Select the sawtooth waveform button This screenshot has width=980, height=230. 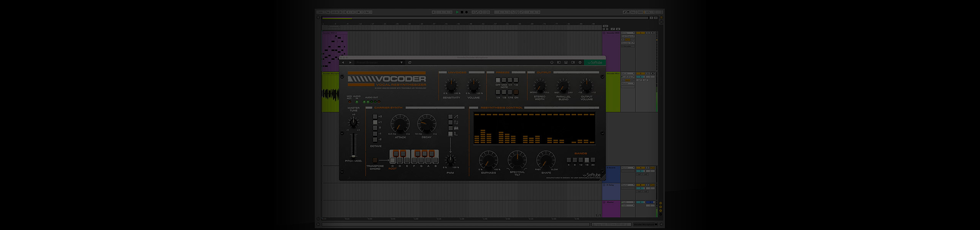[451, 117]
